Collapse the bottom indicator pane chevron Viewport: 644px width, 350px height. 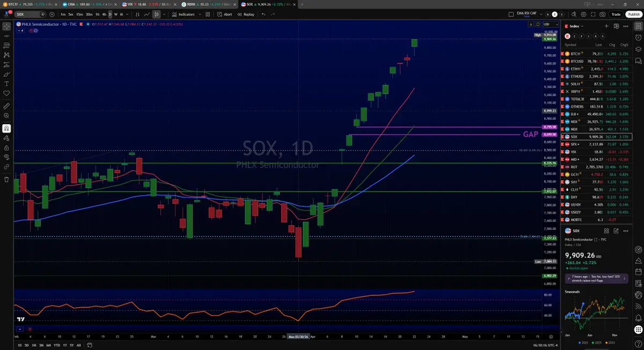coord(20,329)
